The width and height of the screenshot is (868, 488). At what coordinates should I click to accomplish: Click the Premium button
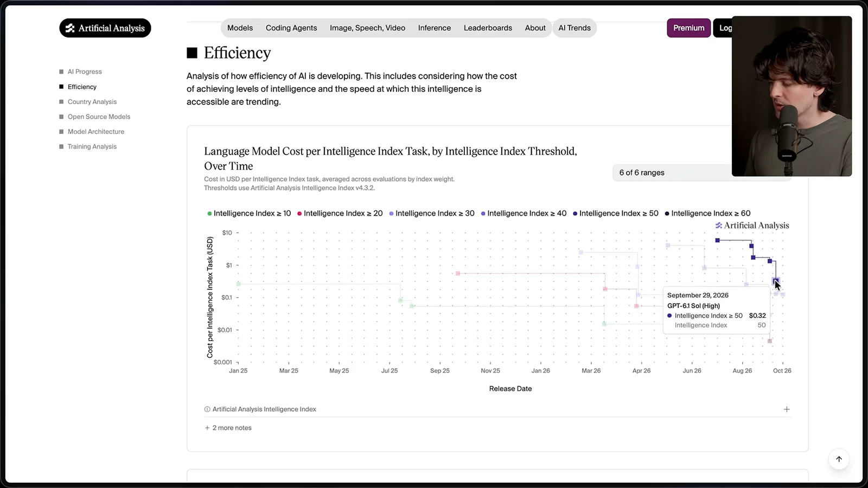(689, 28)
